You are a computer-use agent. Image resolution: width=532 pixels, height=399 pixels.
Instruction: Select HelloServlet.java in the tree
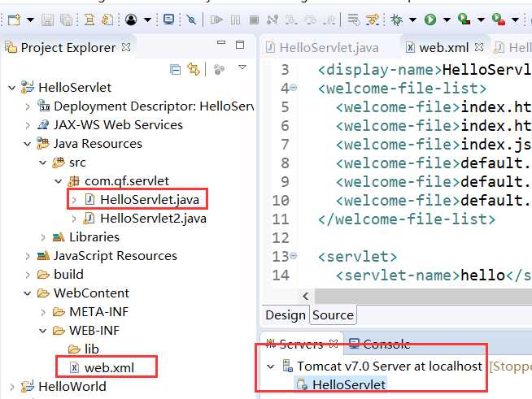(x=150, y=200)
